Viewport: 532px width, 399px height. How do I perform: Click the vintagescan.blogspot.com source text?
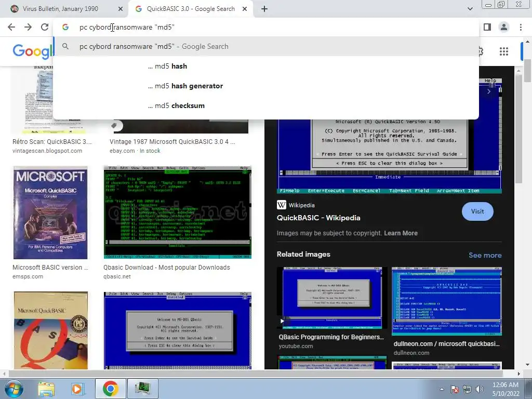pos(47,151)
